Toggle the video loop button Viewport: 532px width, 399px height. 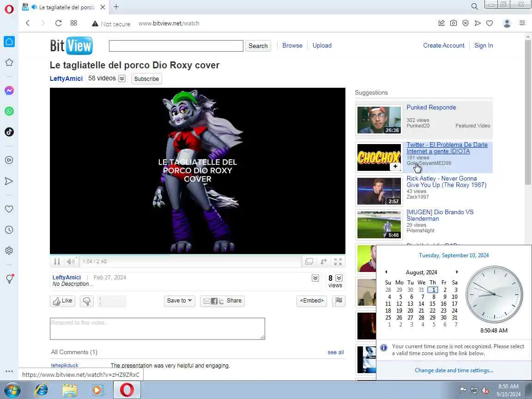(x=323, y=261)
